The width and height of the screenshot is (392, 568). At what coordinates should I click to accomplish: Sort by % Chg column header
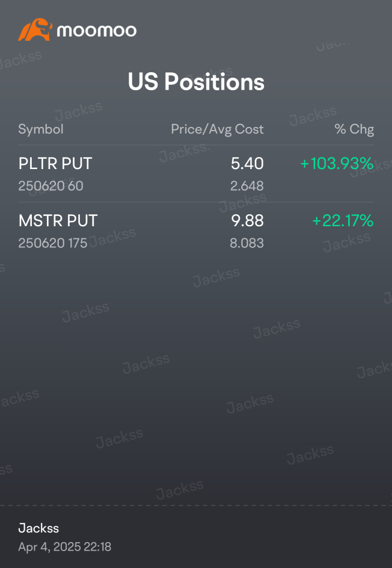coord(354,129)
